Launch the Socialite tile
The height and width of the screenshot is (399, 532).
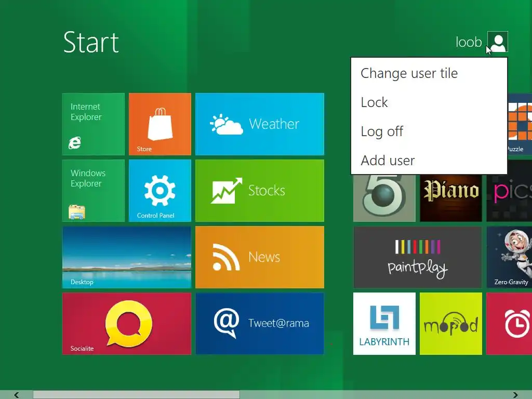127,324
